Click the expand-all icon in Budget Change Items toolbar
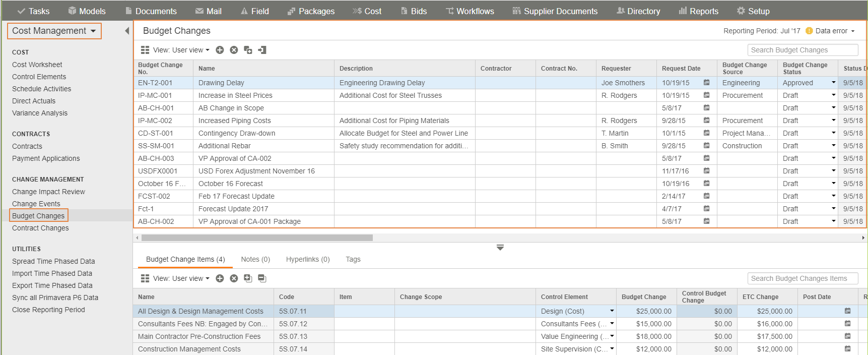Screen dimensions: 868x355 [248, 278]
